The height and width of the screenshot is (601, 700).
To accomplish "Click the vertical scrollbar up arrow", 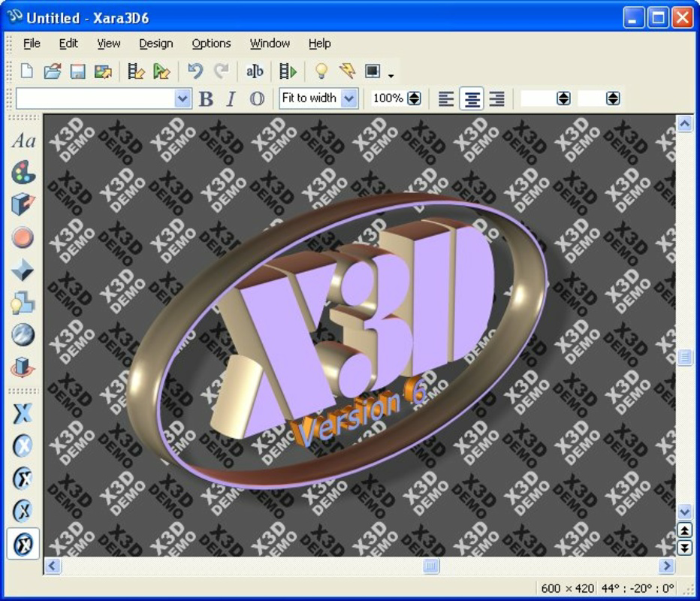I will tap(685, 124).
